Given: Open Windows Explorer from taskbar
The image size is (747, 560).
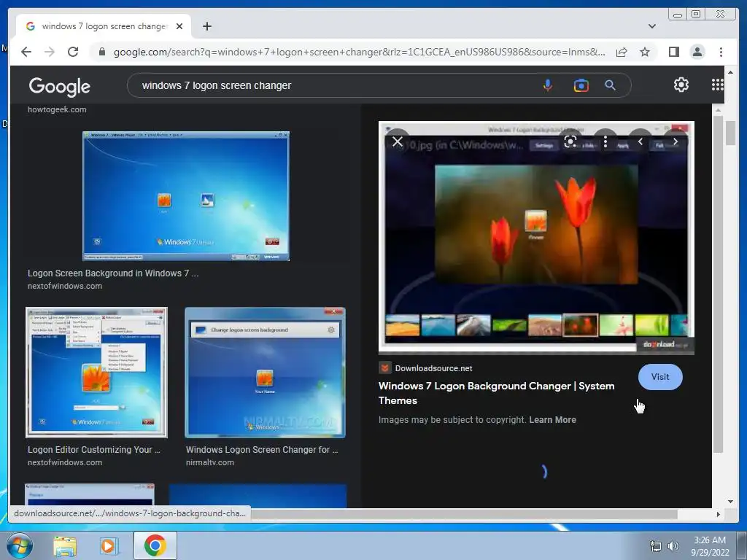Looking at the screenshot, I should click(x=65, y=546).
